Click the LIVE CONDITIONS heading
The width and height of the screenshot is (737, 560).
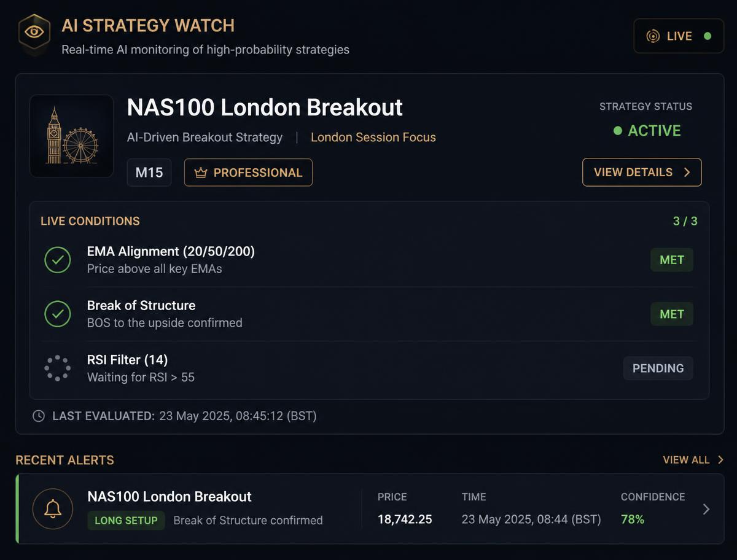(x=90, y=221)
